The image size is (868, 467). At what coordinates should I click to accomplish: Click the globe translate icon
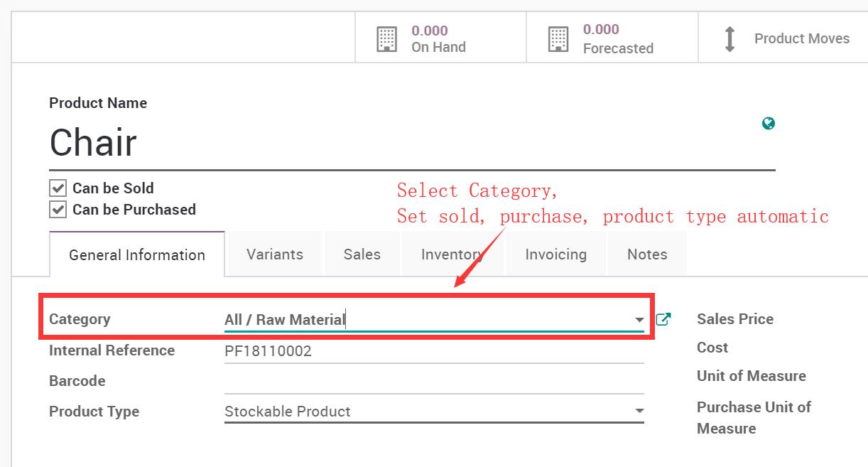(x=768, y=124)
